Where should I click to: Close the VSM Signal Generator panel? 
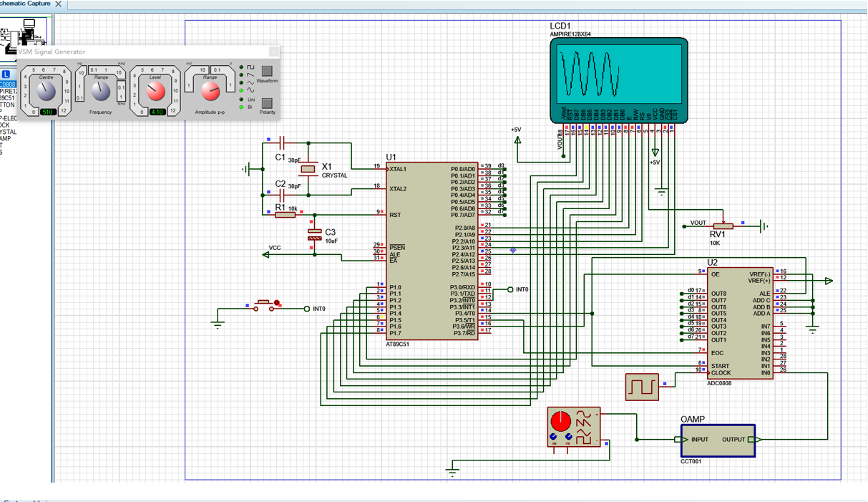[x=273, y=52]
